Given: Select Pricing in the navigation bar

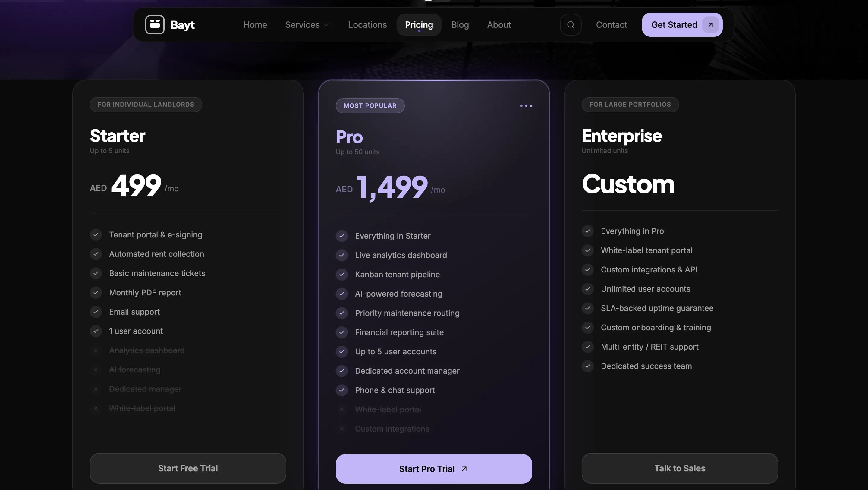Looking at the screenshot, I should pyautogui.click(x=419, y=25).
